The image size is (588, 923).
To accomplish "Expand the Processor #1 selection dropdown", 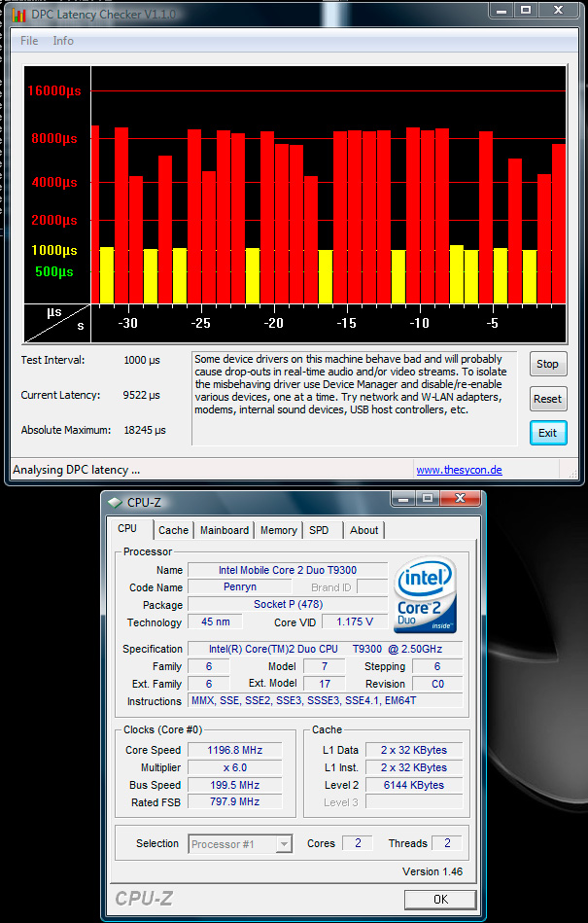I will click(x=284, y=844).
